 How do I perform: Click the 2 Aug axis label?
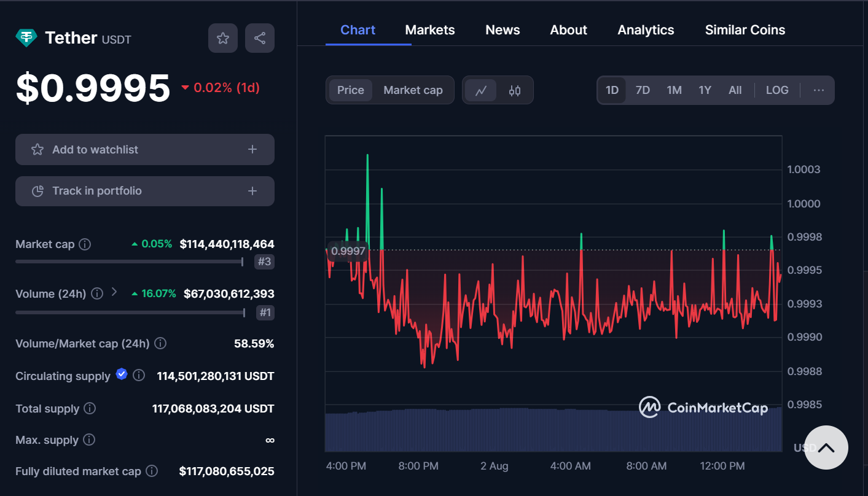pos(495,466)
